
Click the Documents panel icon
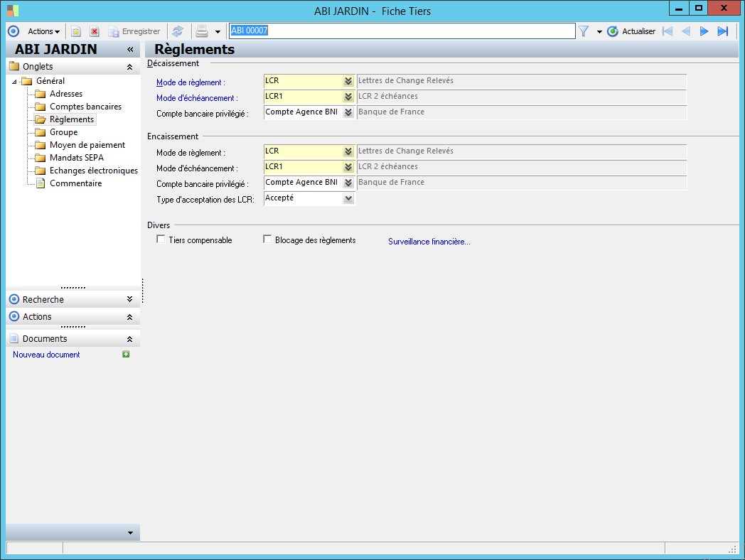14,339
